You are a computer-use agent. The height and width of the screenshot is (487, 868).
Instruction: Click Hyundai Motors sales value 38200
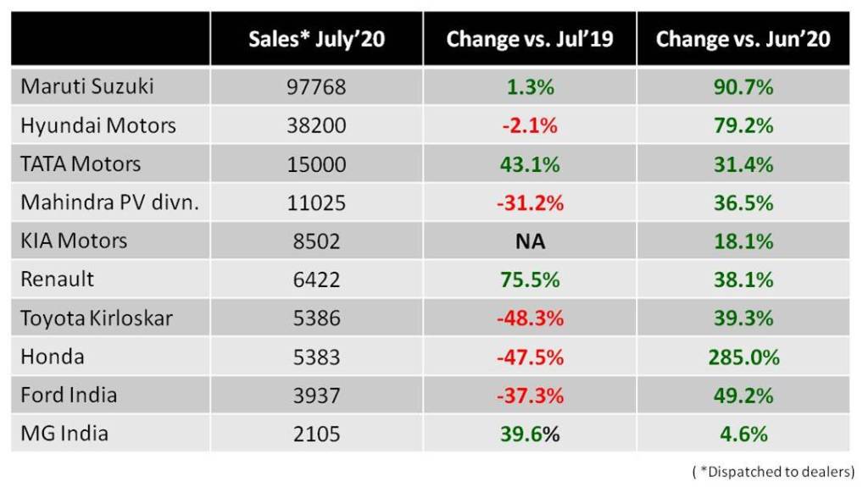click(x=316, y=125)
